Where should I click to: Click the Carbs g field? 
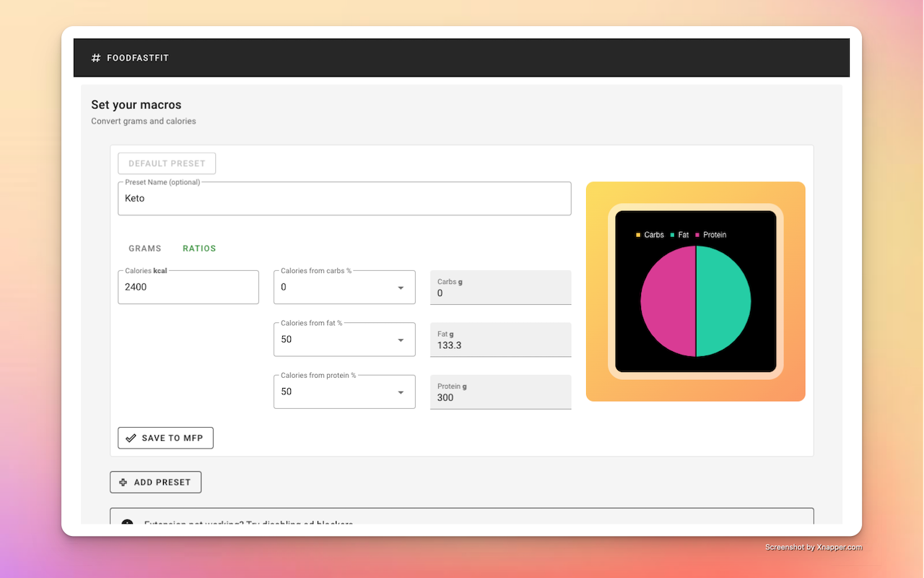point(500,288)
